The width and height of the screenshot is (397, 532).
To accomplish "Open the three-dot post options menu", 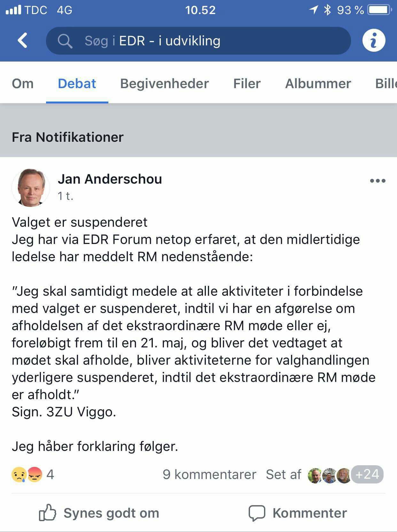I will click(x=378, y=181).
